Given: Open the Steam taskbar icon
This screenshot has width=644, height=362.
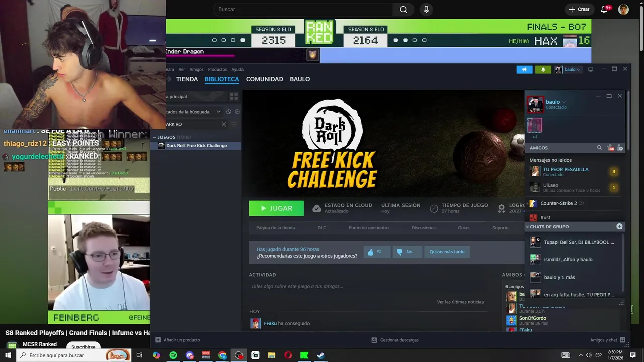Looking at the screenshot, I should pos(320,355).
